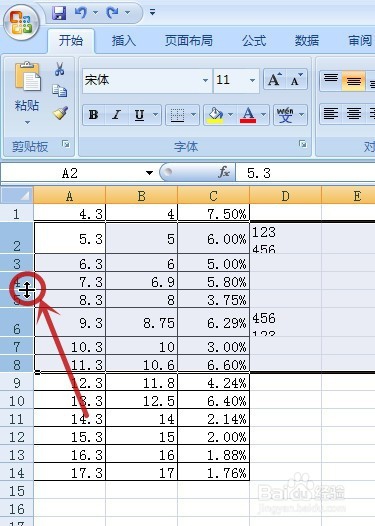
Task: Open the Name Box dropdown arrow
Action: point(149,173)
